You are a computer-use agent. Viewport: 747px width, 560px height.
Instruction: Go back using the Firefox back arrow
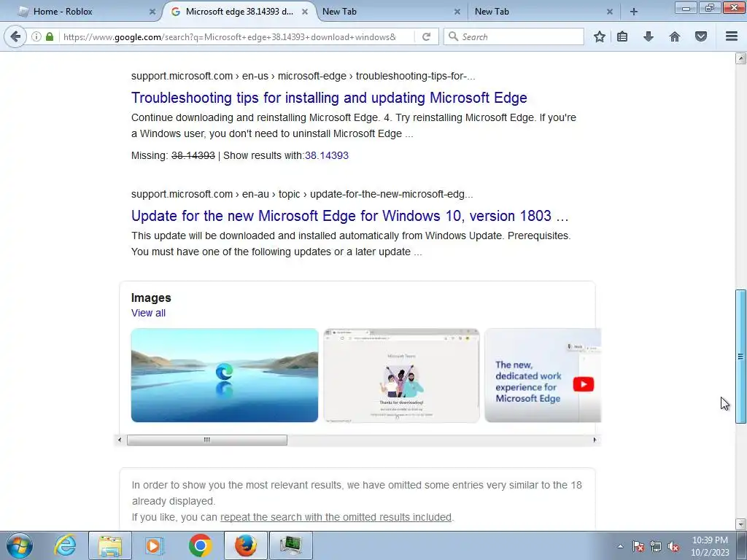pos(16,36)
